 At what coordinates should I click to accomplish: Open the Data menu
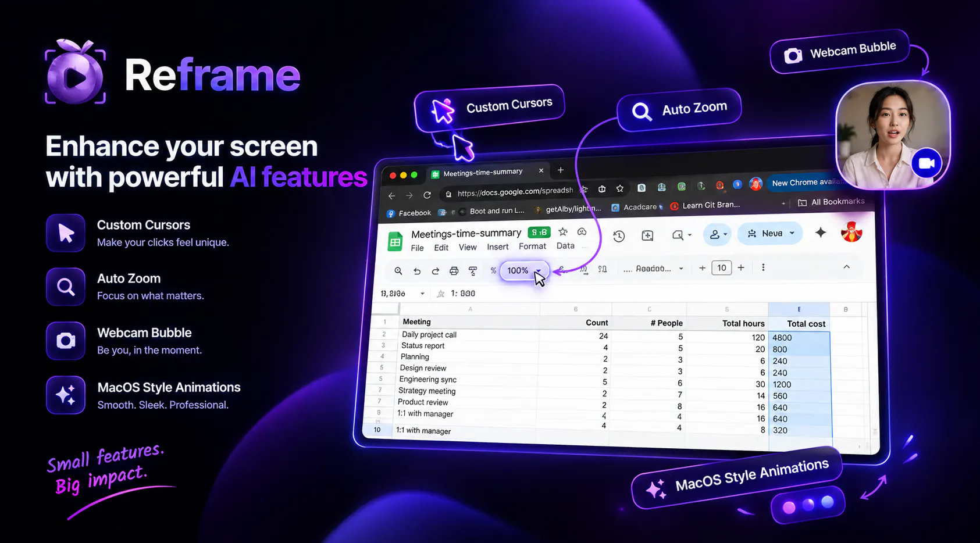point(565,245)
